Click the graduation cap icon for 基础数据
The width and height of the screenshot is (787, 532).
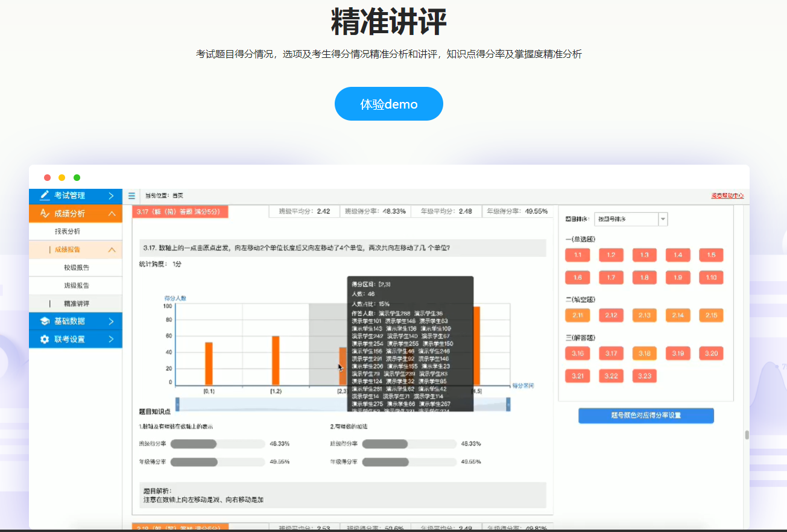[45, 321]
